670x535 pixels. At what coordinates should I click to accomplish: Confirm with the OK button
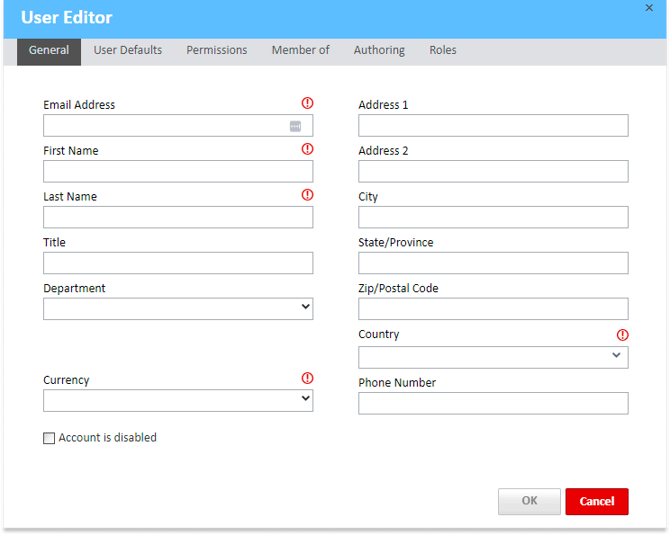(529, 501)
